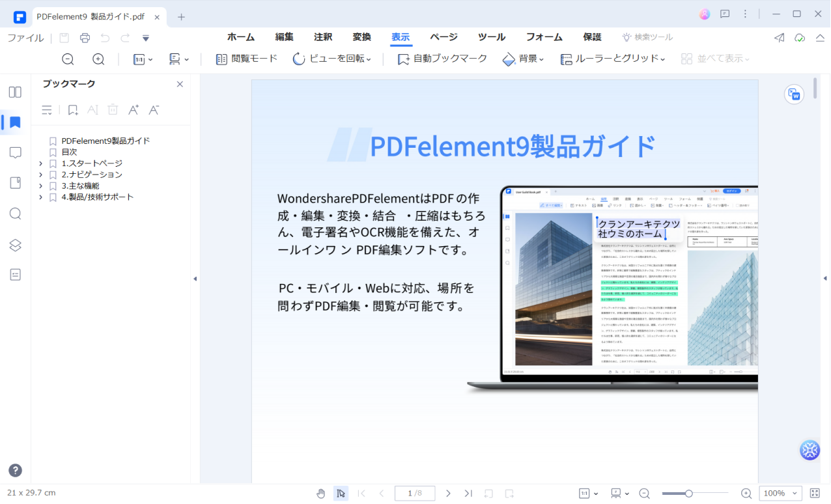Switch to the ページ tab

[444, 37]
